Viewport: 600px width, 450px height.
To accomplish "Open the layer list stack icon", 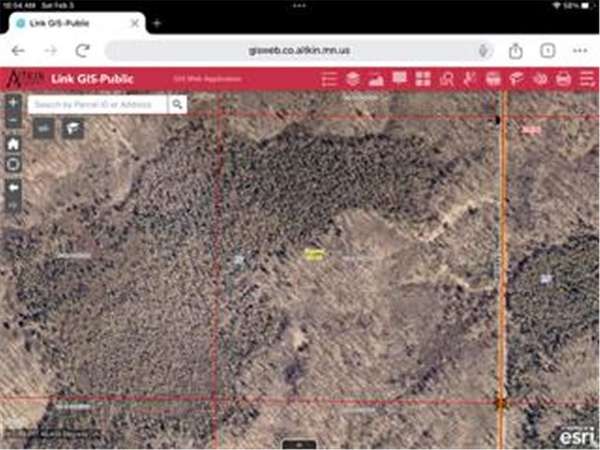I will point(354,79).
